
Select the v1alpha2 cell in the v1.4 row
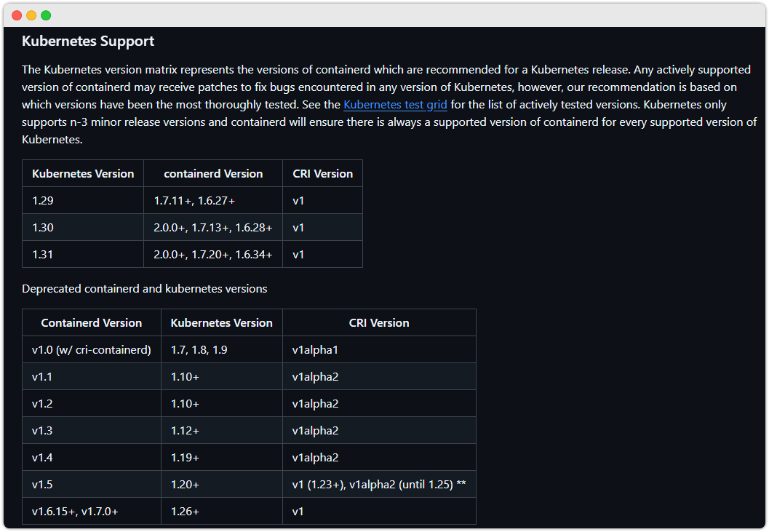pos(379,457)
